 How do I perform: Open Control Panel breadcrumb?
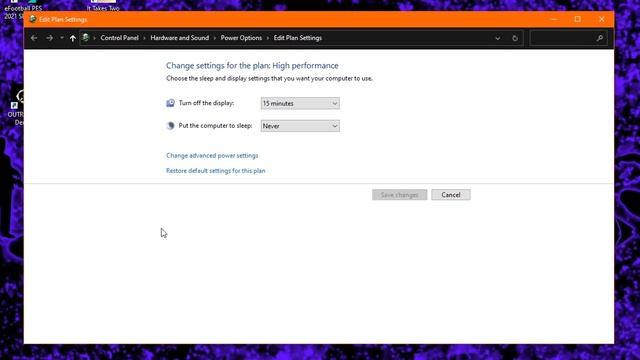coord(119,38)
